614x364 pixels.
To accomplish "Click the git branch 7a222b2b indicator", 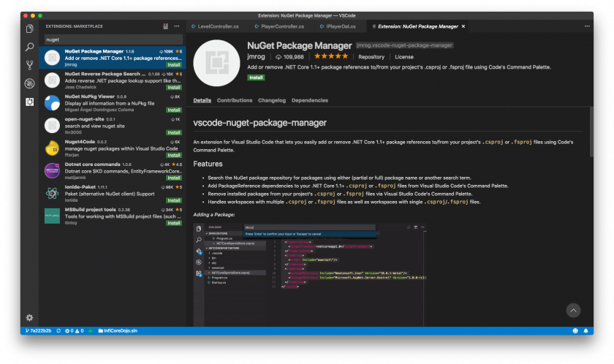I will coord(38,330).
